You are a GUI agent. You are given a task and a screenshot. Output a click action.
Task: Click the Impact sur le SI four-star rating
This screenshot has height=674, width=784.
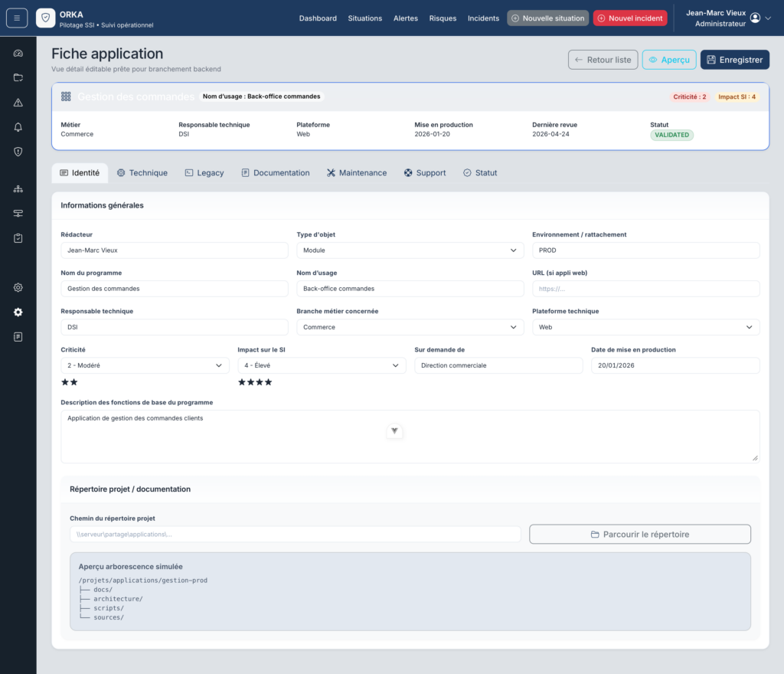[x=255, y=382]
